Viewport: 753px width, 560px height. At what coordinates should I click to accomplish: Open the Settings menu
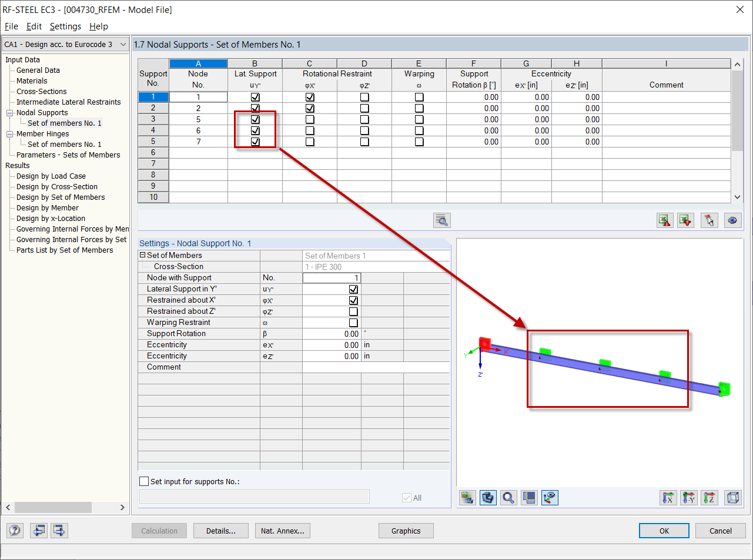tap(65, 26)
